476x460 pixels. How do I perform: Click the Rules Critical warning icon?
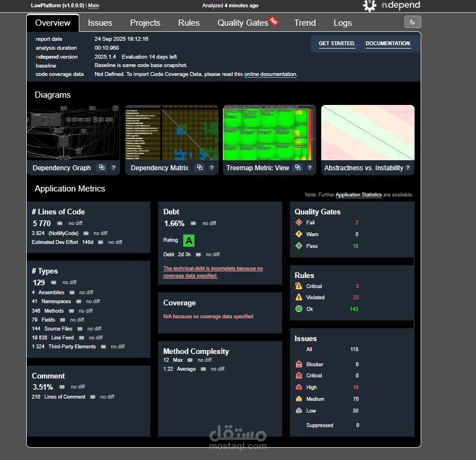[x=299, y=286]
